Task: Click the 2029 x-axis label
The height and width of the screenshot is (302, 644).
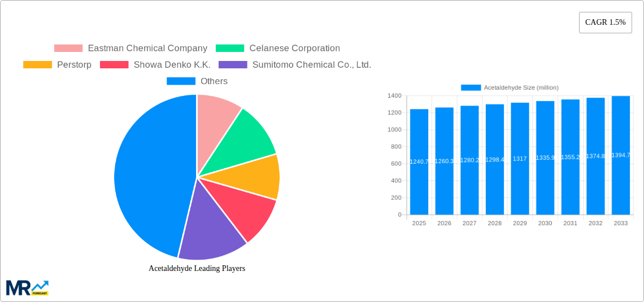Action: (520, 223)
